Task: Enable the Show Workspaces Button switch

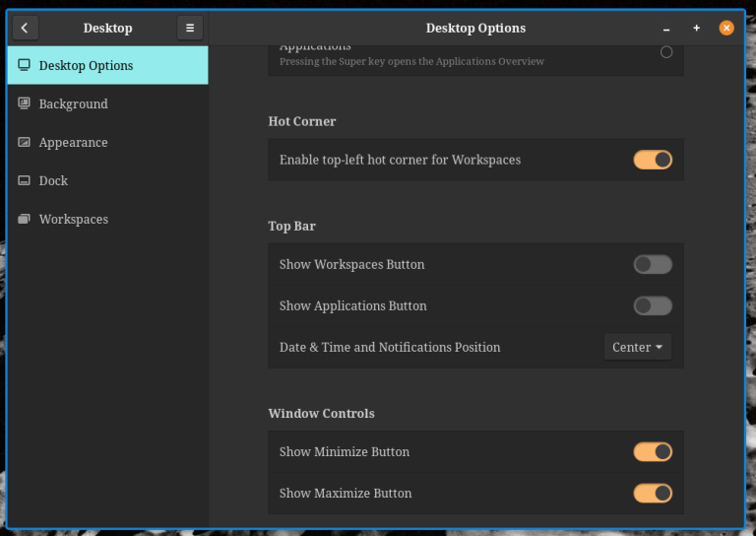Action: [x=653, y=264]
